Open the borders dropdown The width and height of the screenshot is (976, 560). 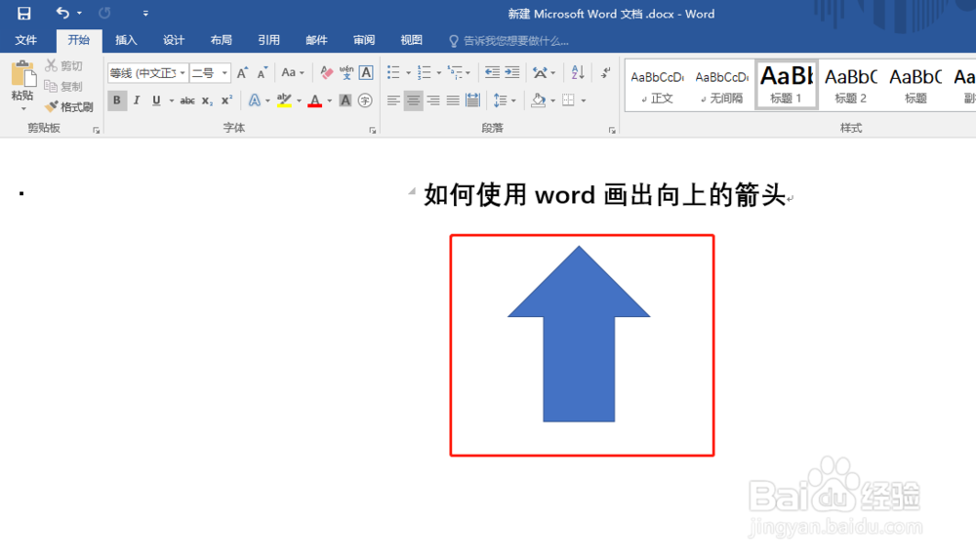(x=584, y=100)
